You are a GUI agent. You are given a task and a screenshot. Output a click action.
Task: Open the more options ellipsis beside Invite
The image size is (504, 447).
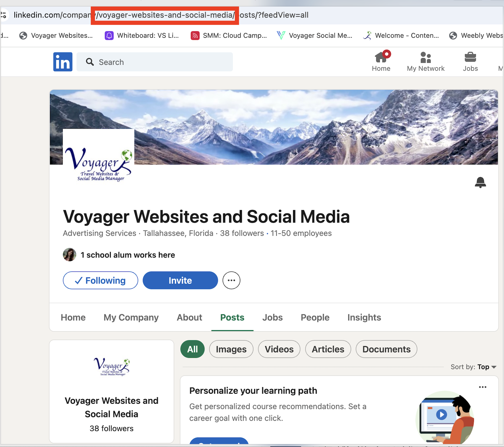tap(231, 280)
